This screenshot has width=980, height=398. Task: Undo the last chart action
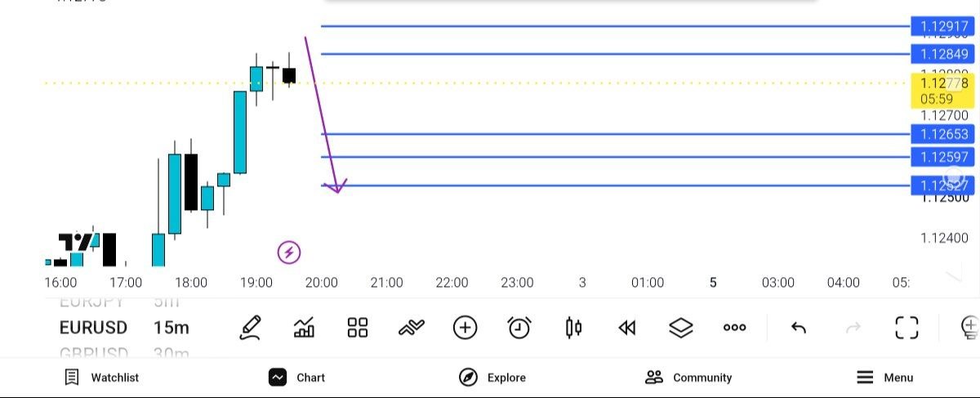(x=799, y=328)
